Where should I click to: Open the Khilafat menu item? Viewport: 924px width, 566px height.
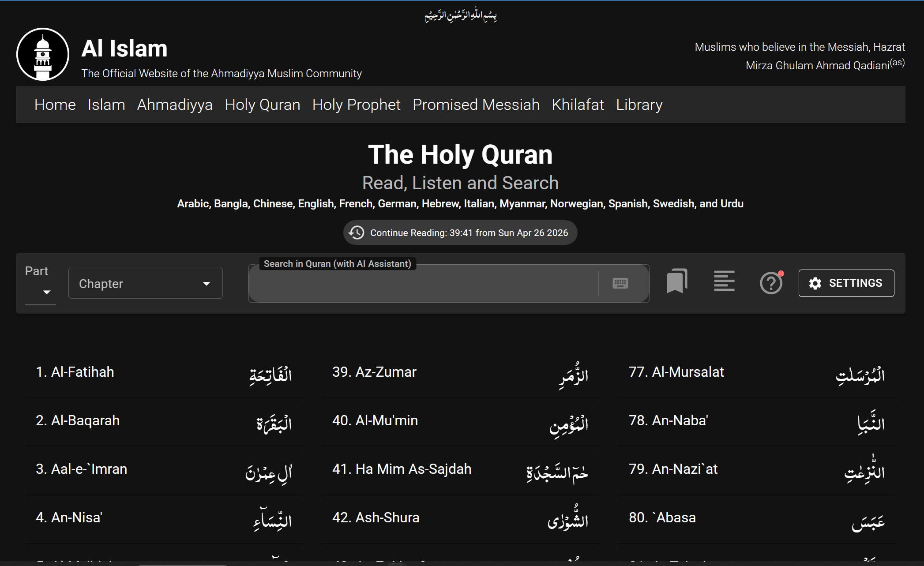578,105
